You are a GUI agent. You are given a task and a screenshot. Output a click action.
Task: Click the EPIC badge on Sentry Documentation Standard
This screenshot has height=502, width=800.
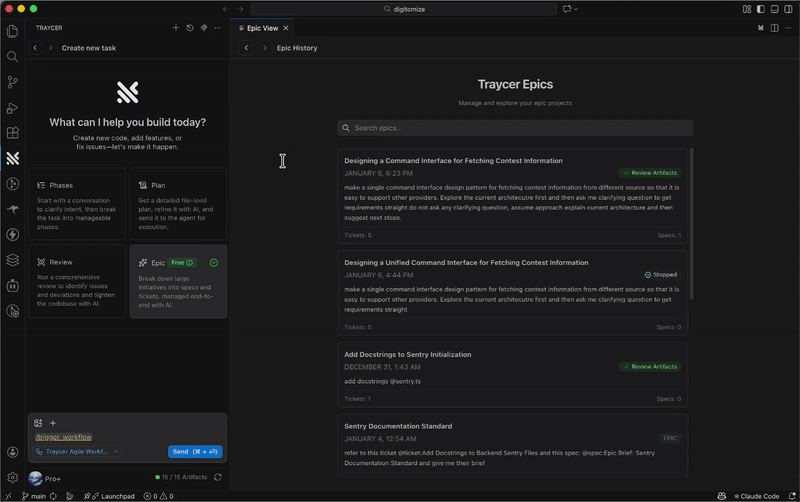pos(670,438)
